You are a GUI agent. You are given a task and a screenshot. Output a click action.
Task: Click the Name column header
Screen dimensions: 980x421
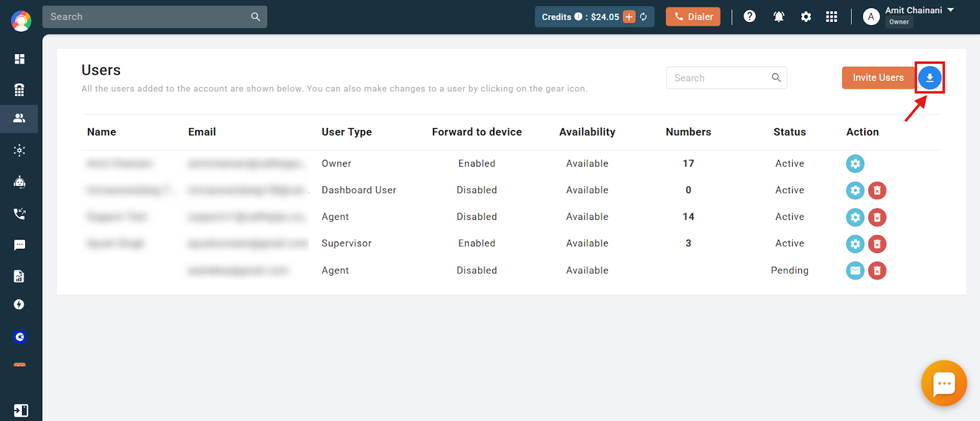click(x=102, y=132)
